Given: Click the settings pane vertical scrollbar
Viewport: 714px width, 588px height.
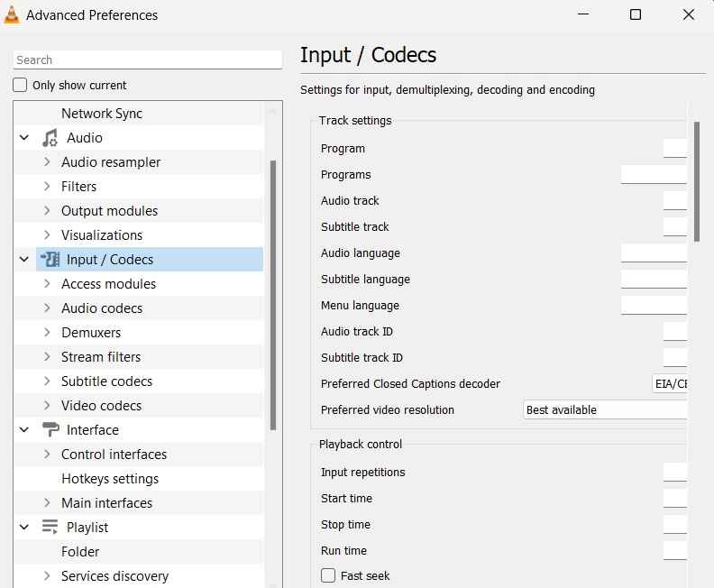Looking at the screenshot, I should point(696,181).
